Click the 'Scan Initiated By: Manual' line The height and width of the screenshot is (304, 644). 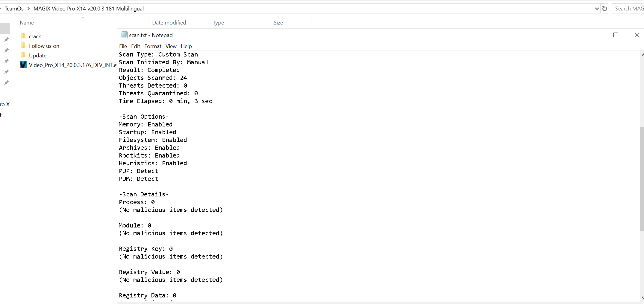pos(164,62)
